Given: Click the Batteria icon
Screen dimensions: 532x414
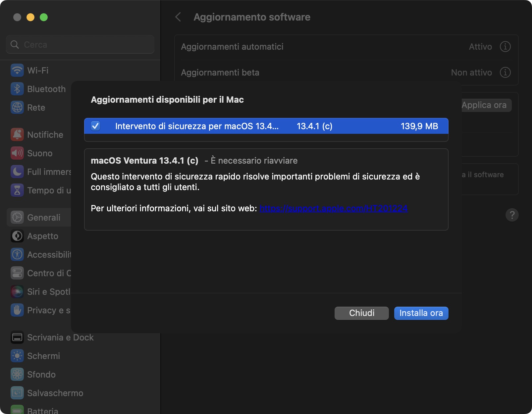Looking at the screenshot, I should [x=17, y=410].
